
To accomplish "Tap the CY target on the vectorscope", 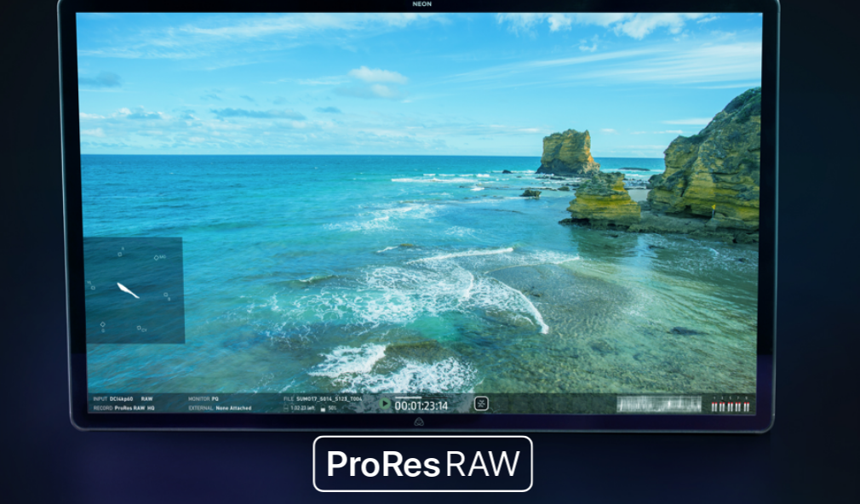I will 142,329.
